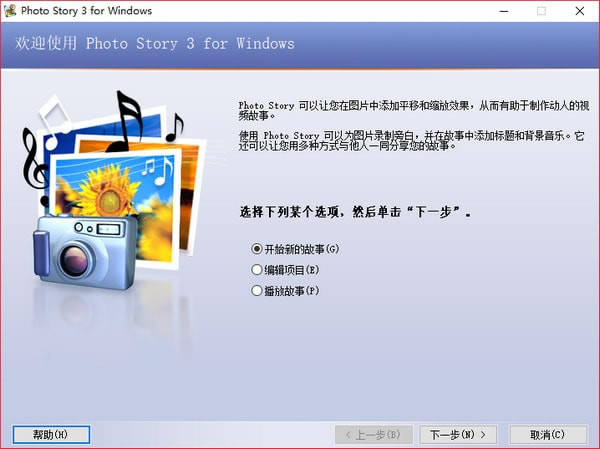This screenshot has height=449, width=600.
Task: Click the paragraph starting Photo Story 可以让您在图片中添加
Action: pos(414,110)
